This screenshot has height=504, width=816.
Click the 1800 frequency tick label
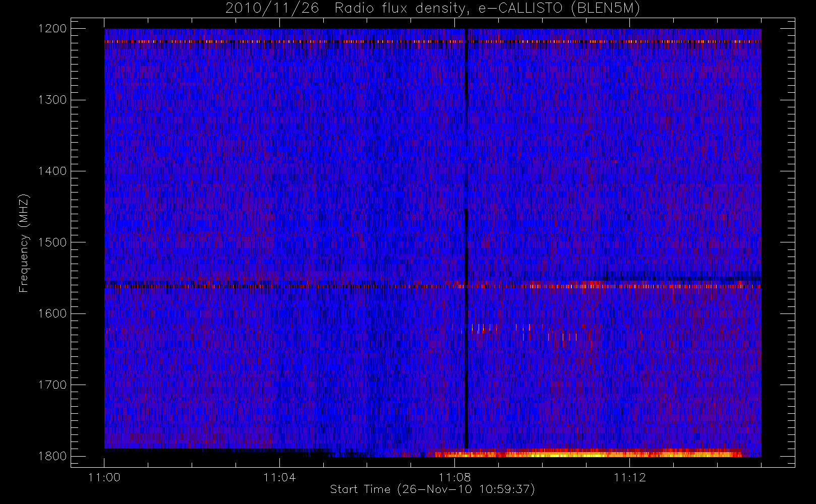[x=52, y=456]
